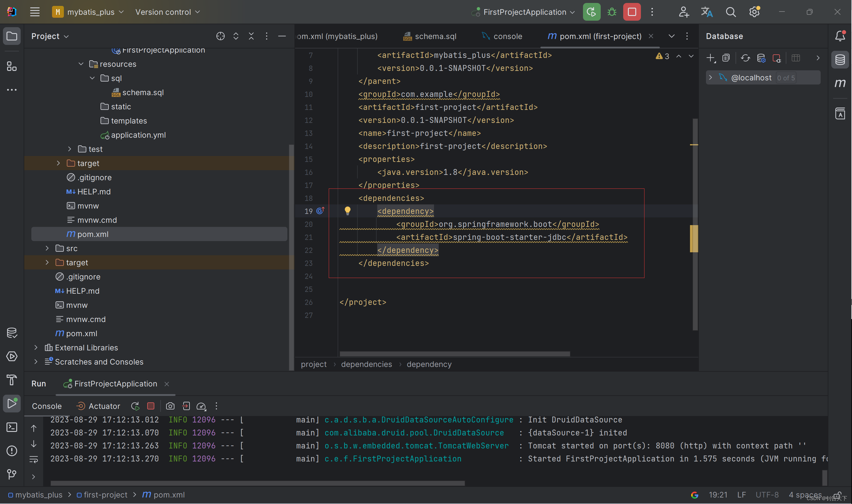This screenshot has height=504, width=852.
Task: Show the hidden editor tabs list
Action: 671,36
